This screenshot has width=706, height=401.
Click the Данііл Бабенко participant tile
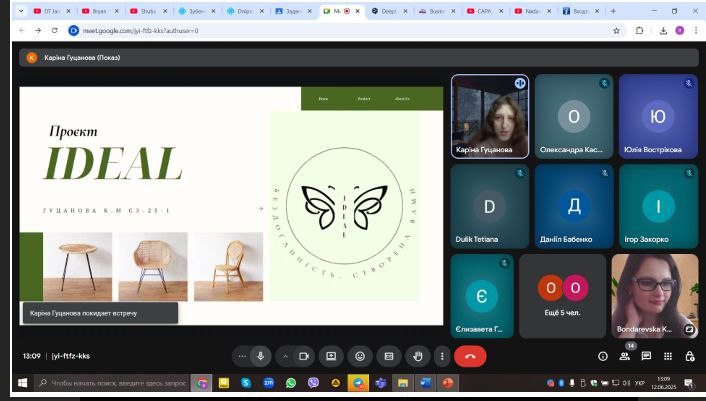pos(574,206)
